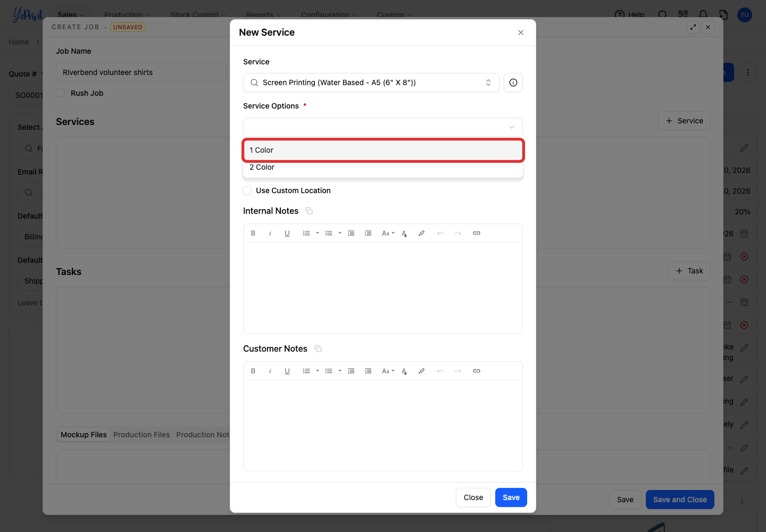Click the add Service button
766x532 pixels.
(684, 121)
